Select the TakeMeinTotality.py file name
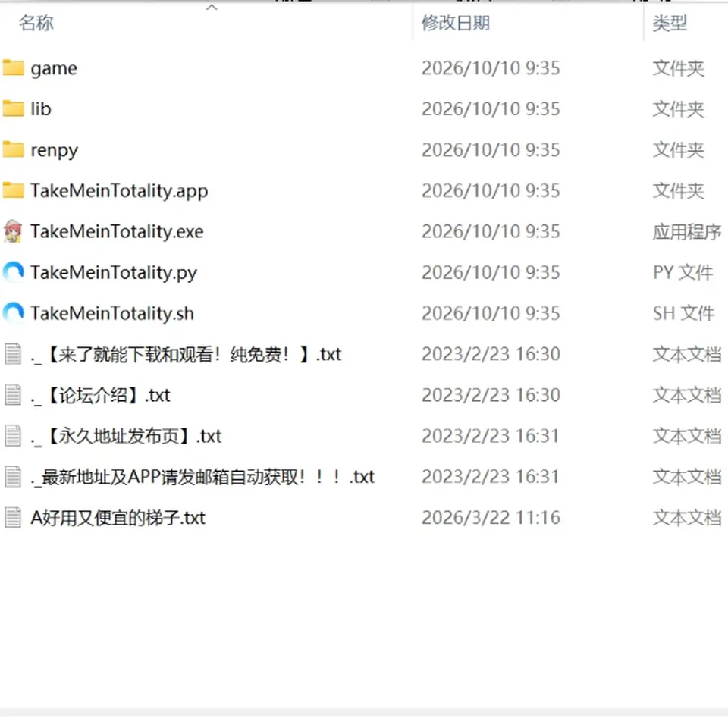728x718 pixels. coord(114,272)
